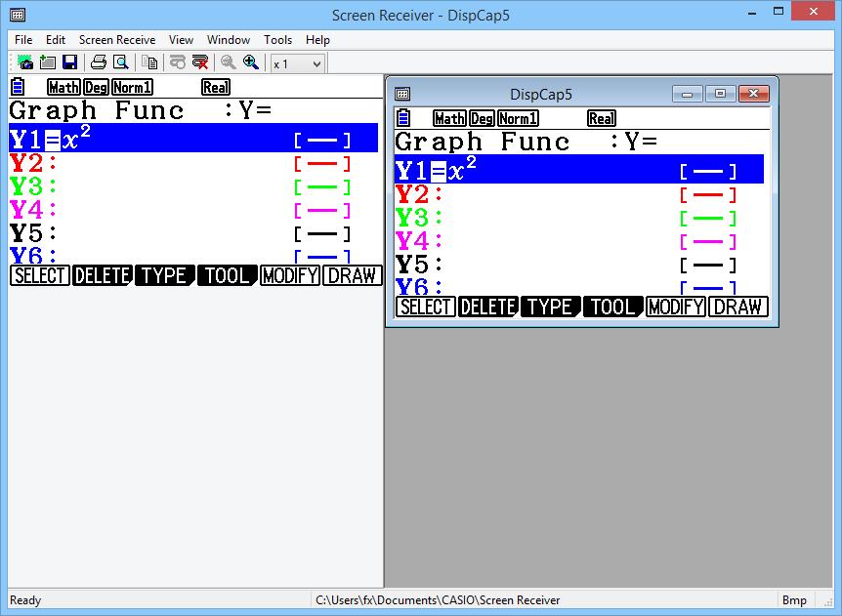Click the Real indicator in DispCap5 window
The height and width of the screenshot is (616, 842).
click(x=602, y=118)
